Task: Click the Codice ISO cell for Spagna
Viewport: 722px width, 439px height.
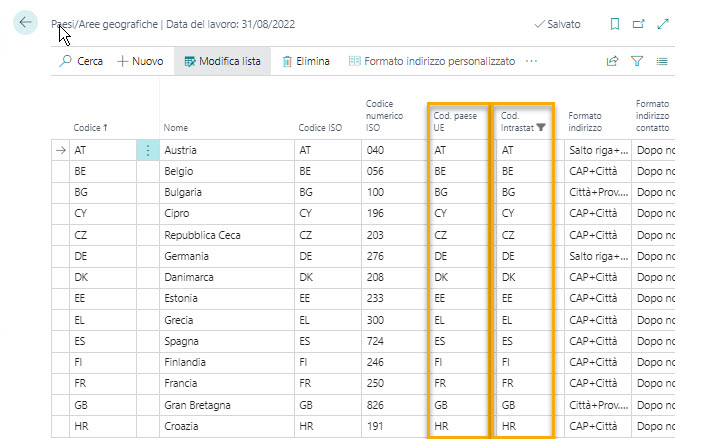Action: [326, 340]
